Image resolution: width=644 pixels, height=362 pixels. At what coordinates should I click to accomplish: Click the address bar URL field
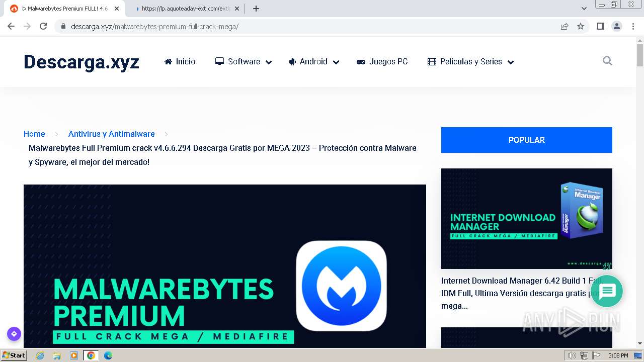tap(312, 26)
